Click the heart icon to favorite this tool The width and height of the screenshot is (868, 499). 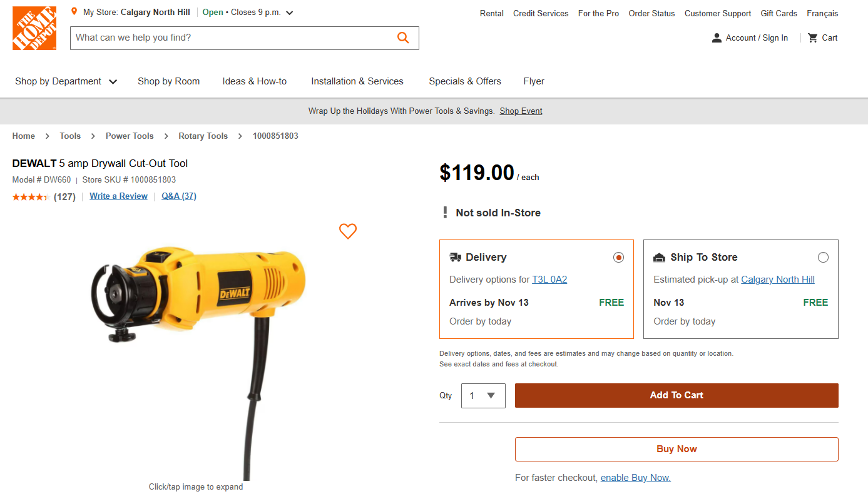(347, 231)
